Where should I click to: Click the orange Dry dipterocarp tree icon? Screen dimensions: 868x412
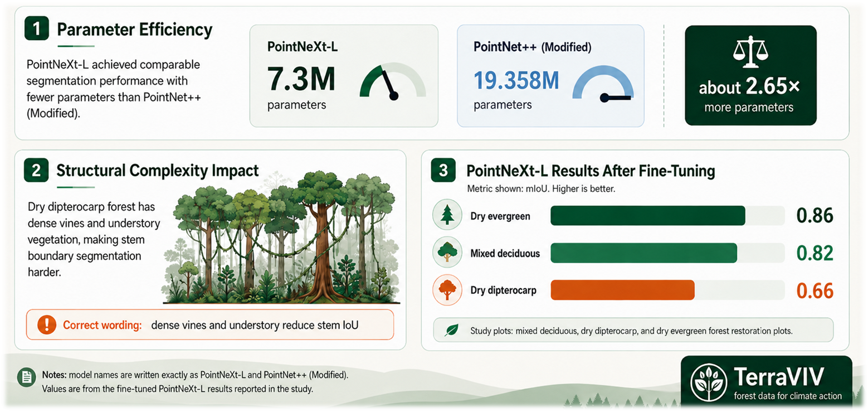[x=447, y=290]
